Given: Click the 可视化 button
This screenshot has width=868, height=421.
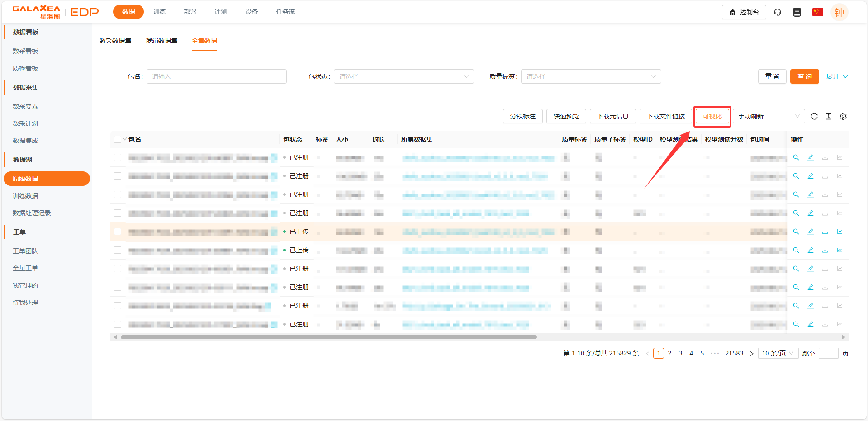Looking at the screenshot, I should pos(712,116).
